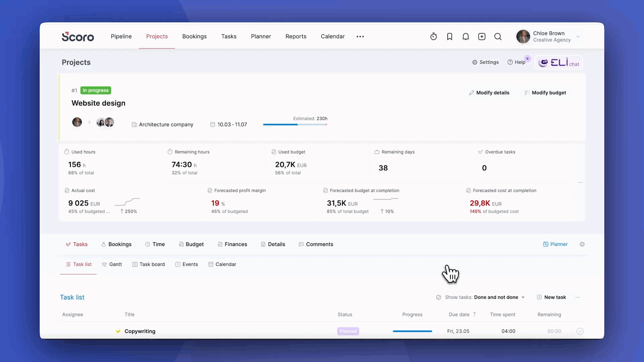Click the Scoro logo
The height and width of the screenshot is (362, 644).
click(x=78, y=37)
